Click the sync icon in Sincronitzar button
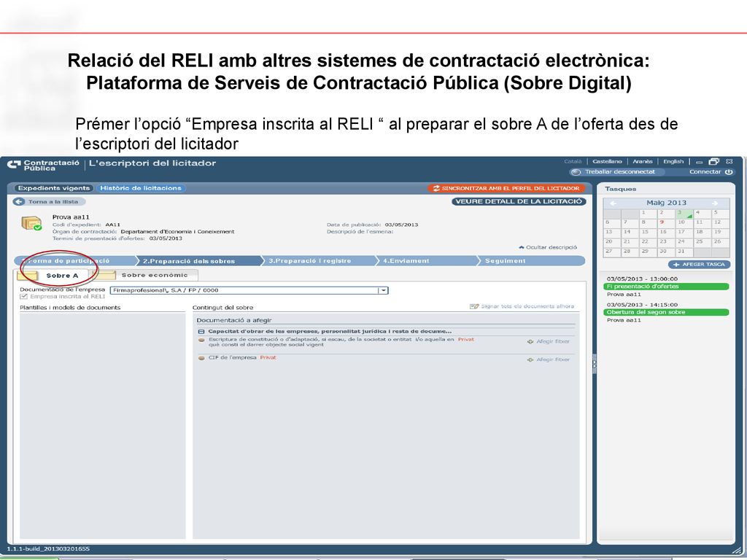The width and height of the screenshot is (747, 560). [x=436, y=189]
